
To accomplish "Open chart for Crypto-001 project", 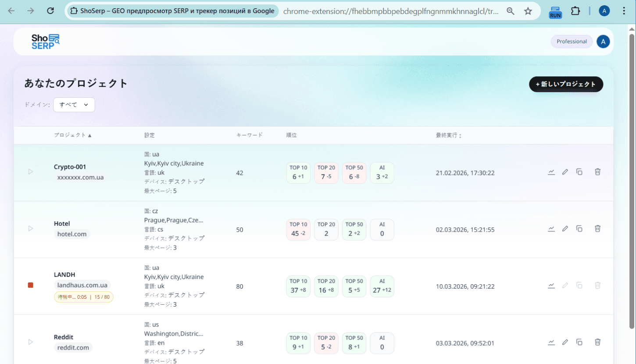I will (551, 172).
